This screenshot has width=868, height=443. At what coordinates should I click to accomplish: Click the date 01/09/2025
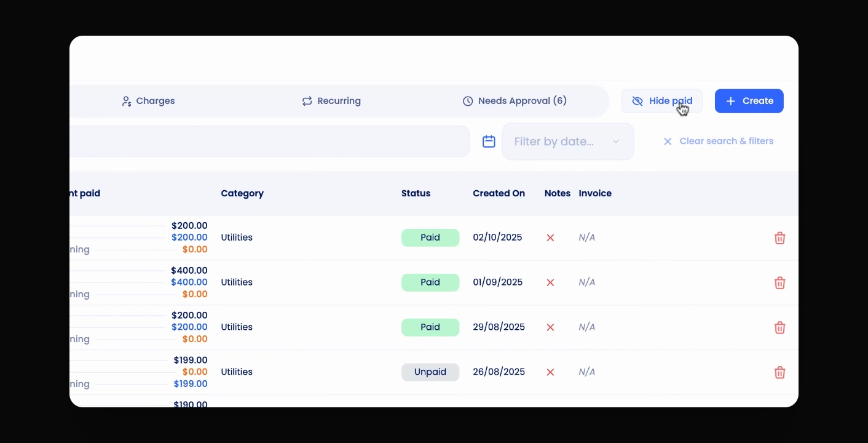497,282
